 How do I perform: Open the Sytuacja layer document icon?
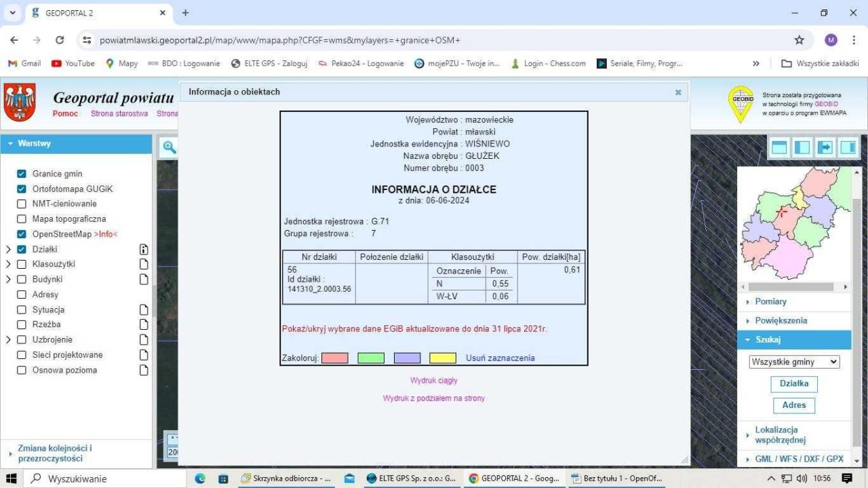click(143, 309)
